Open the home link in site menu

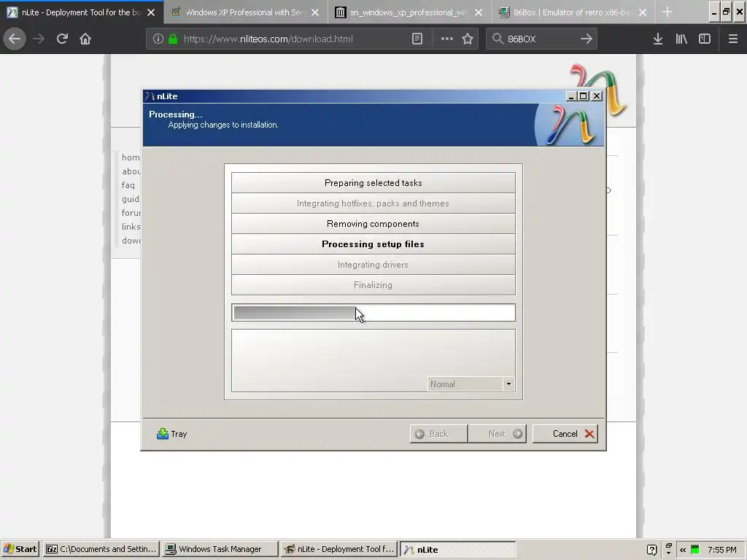pyautogui.click(x=131, y=157)
